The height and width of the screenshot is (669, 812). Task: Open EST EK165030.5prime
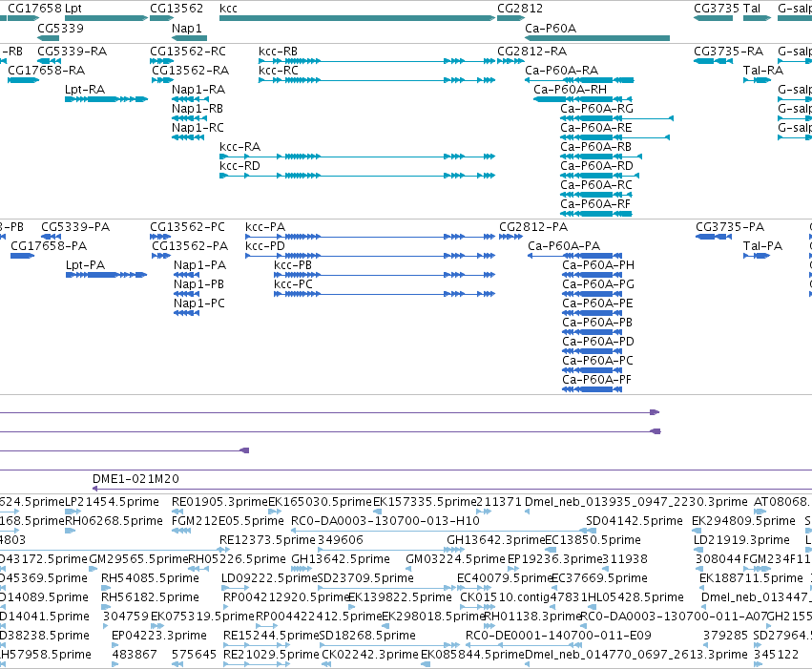tap(320, 502)
